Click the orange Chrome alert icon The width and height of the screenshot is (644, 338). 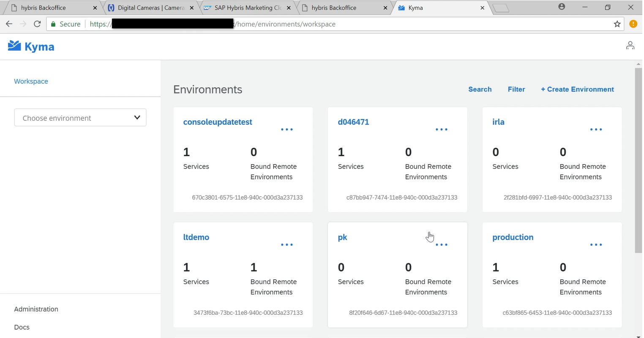point(633,24)
